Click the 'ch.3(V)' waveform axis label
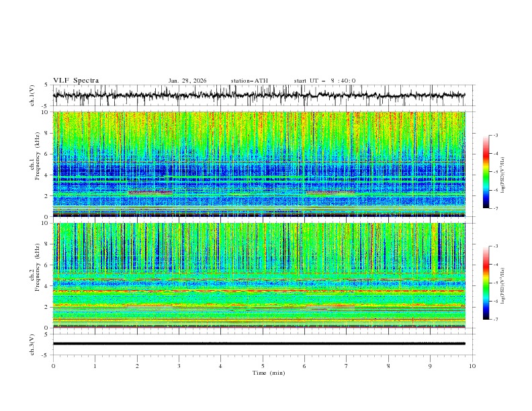 click(32, 345)
